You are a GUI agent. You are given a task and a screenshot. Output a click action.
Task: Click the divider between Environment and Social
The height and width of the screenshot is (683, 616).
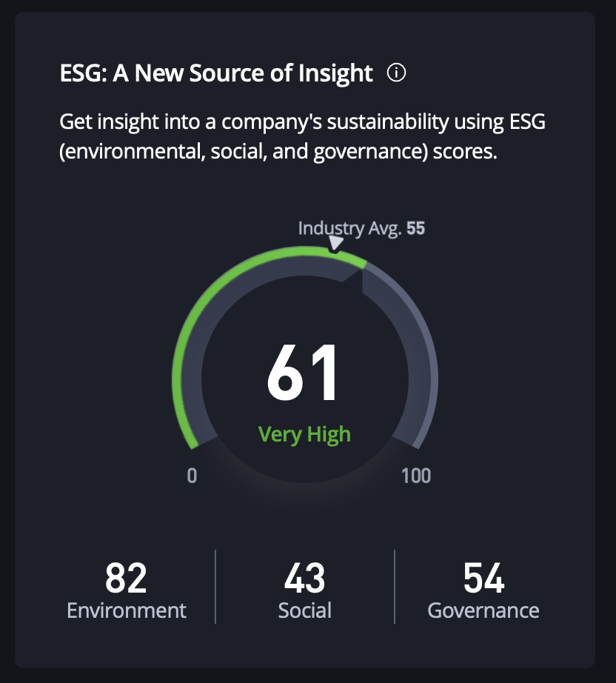click(x=215, y=587)
